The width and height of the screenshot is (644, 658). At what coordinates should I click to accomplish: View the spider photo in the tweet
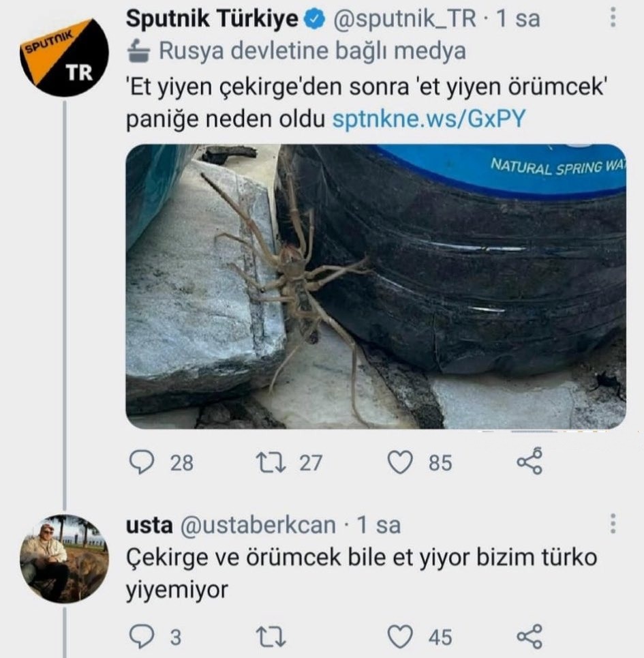pos(375,286)
